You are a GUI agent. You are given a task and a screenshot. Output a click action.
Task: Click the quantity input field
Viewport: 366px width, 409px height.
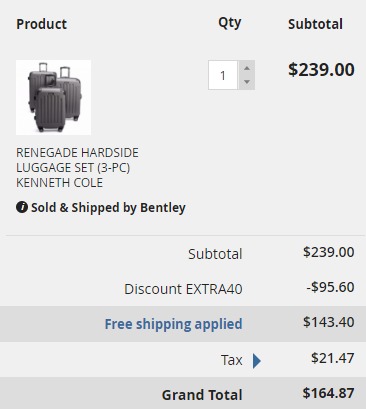coord(223,75)
